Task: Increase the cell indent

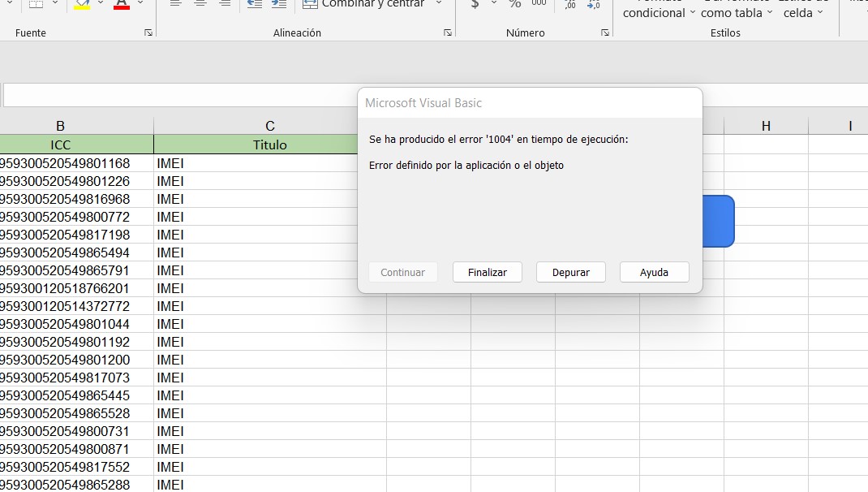Action: point(279,3)
